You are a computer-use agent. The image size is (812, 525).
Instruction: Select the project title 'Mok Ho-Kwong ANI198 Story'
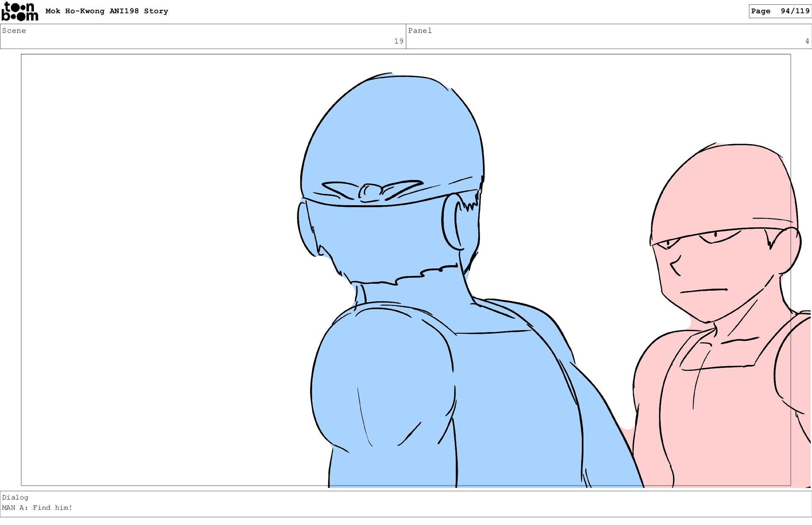(107, 11)
